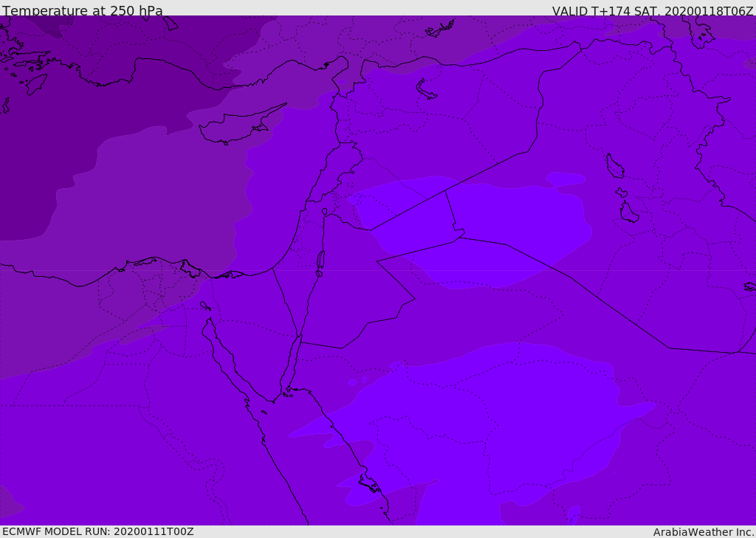The height and width of the screenshot is (538, 756).
Task: Click the 'VALID T+174 SAT. 20200118T06Z' label
Action: (x=653, y=10)
